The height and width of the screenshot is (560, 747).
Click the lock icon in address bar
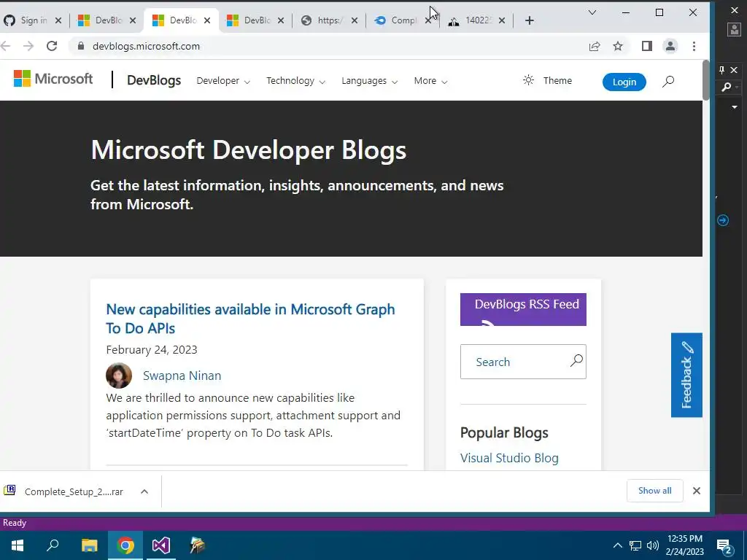pos(81,46)
